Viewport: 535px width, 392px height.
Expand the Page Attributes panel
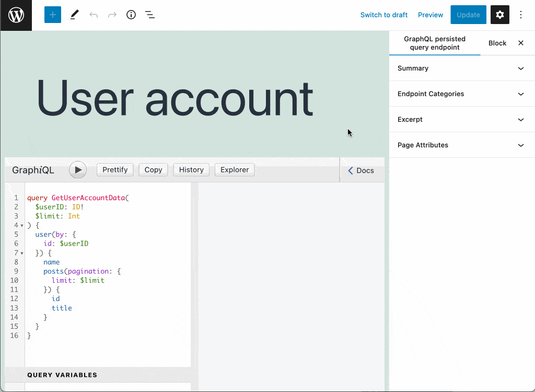(462, 145)
